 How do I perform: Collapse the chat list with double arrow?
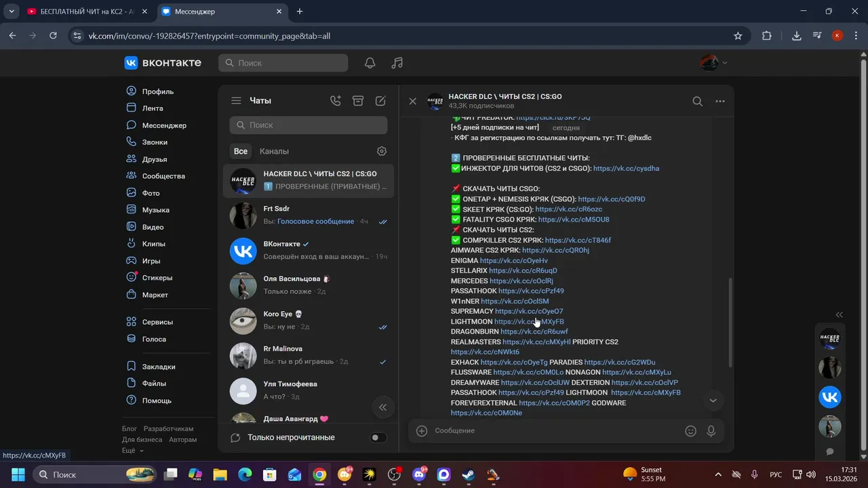tap(382, 407)
